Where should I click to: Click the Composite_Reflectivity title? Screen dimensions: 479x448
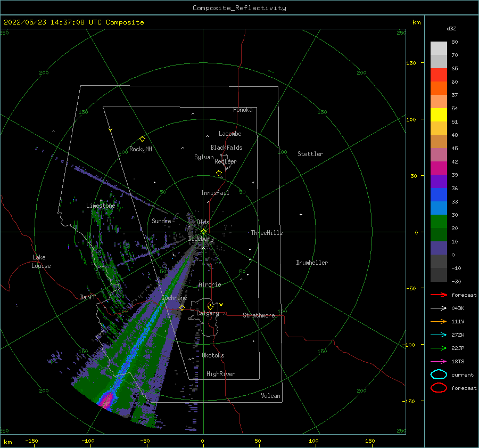239,8
